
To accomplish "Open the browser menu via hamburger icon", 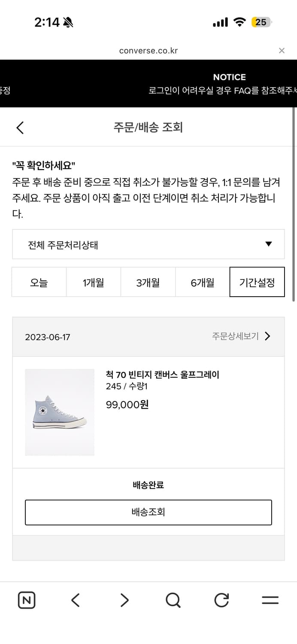I will pos(271,600).
